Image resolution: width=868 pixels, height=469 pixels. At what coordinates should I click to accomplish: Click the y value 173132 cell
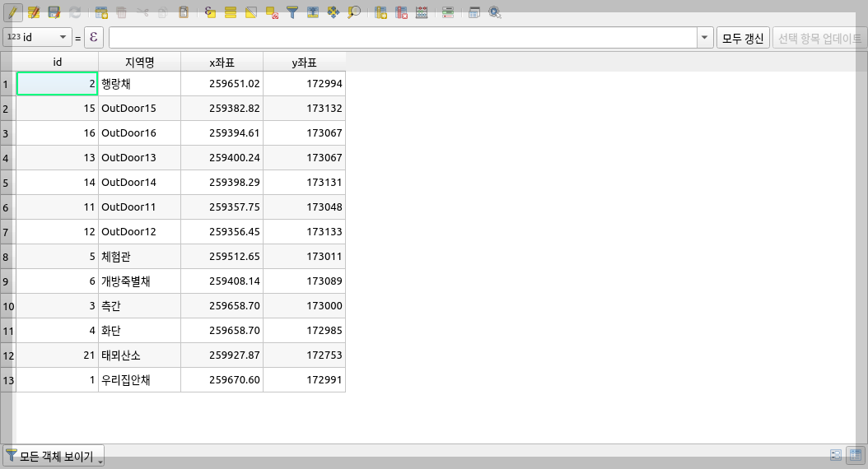pos(304,109)
